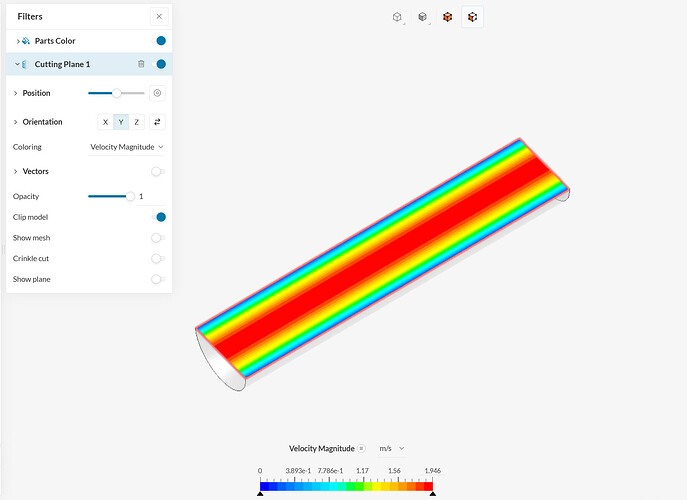Screen dimensions: 687x500
Task: Disable the Clip model toggle
Action: point(159,217)
